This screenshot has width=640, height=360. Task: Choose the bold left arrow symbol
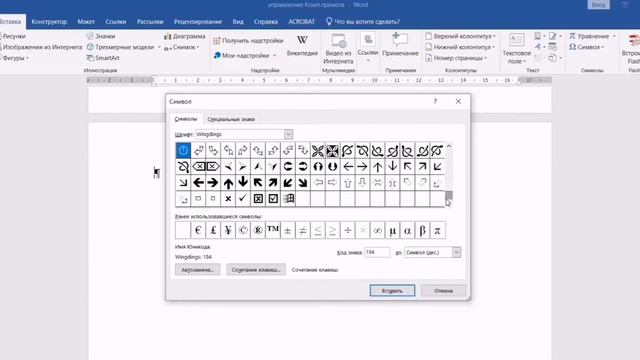[x=198, y=182]
